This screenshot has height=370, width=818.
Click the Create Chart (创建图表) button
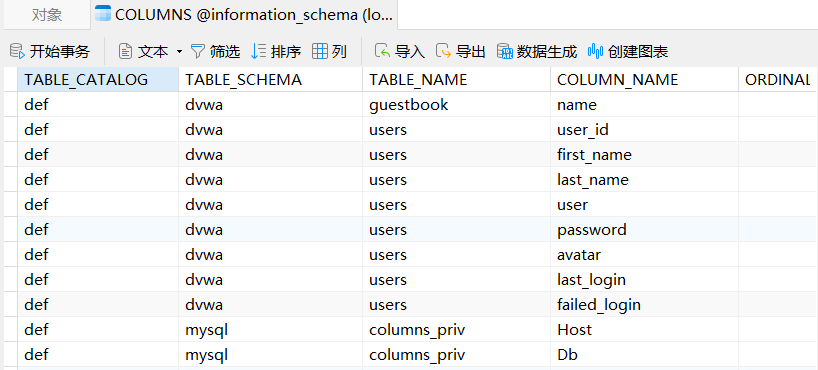pyautogui.click(x=628, y=51)
